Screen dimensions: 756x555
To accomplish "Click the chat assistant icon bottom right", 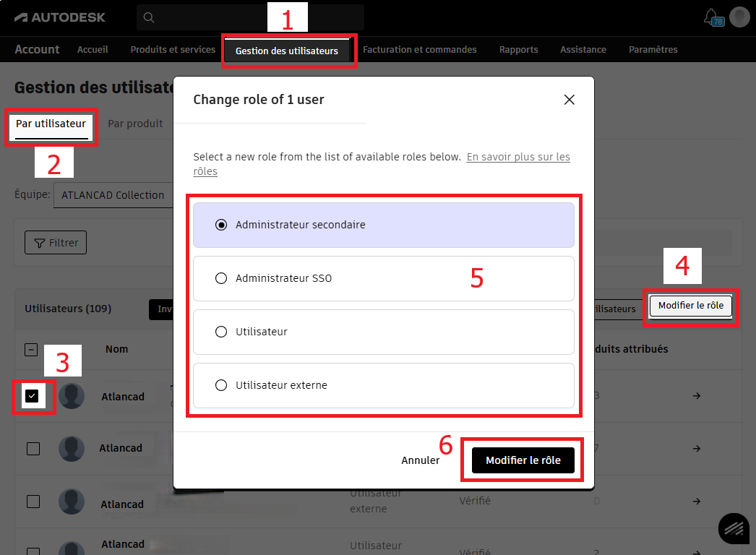I will click(733, 529).
